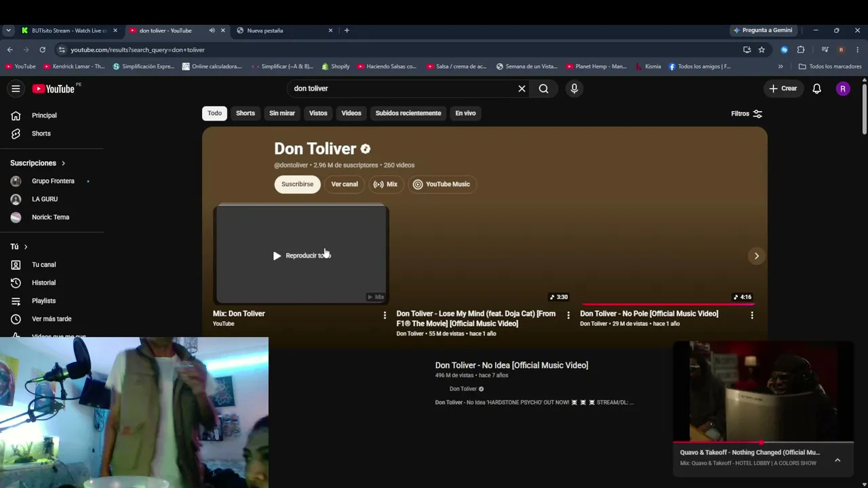868x488 pixels.
Task: Open the Crear menu
Action: pyautogui.click(x=783, y=89)
